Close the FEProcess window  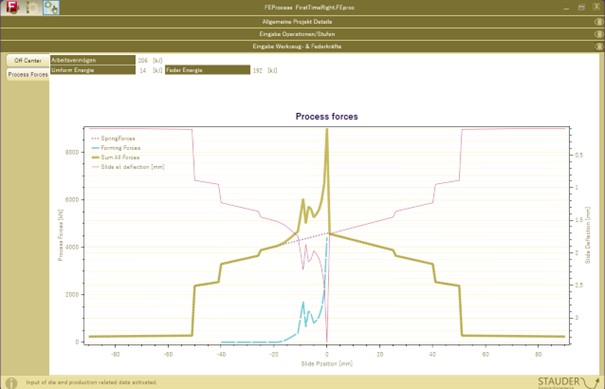pyautogui.click(x=596, y=7)
